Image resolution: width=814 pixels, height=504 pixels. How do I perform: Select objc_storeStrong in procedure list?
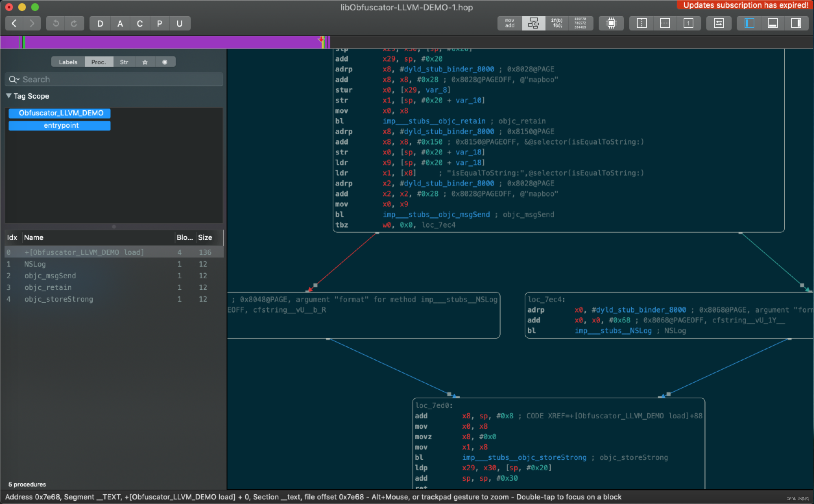59,299
